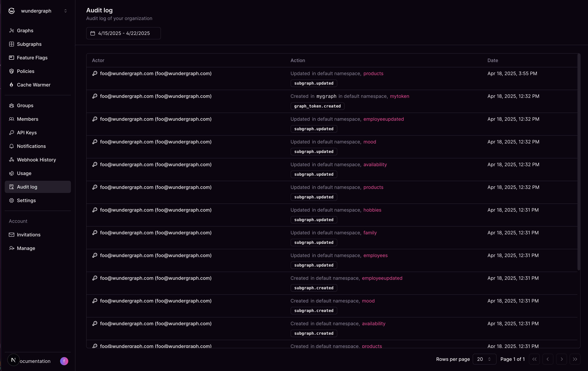Go to first page button
588x371 pixels.
(x=534, y=359)
